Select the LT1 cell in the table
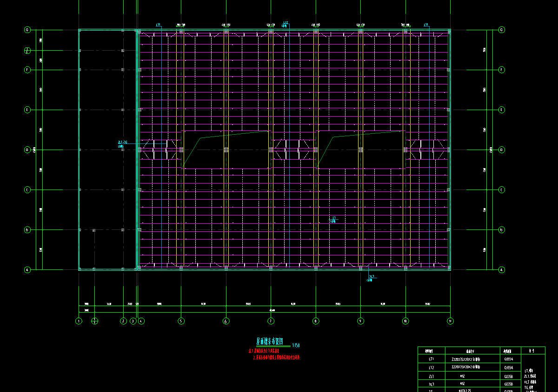This screenshot has width=558, height=392. pyautogui.click(x=432, y=359)
